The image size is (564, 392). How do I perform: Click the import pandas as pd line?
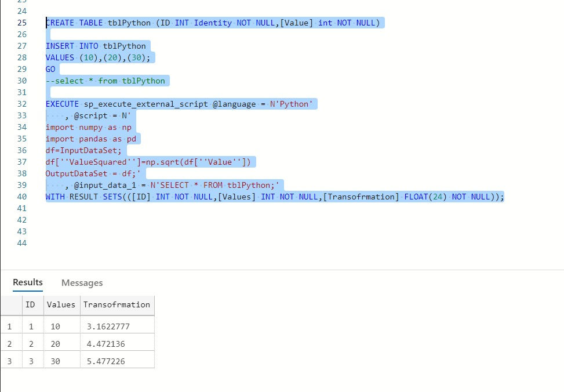tap(91, 139)
